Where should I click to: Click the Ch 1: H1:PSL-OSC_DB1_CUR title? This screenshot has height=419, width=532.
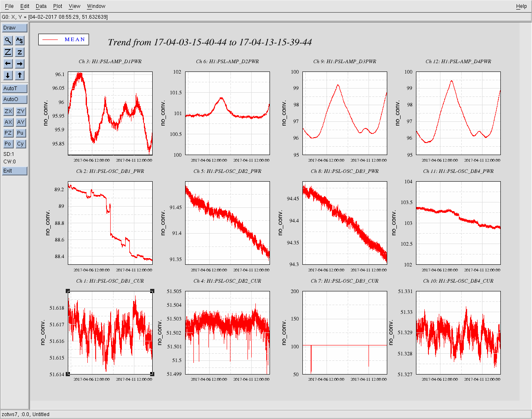tap(110, 281)
